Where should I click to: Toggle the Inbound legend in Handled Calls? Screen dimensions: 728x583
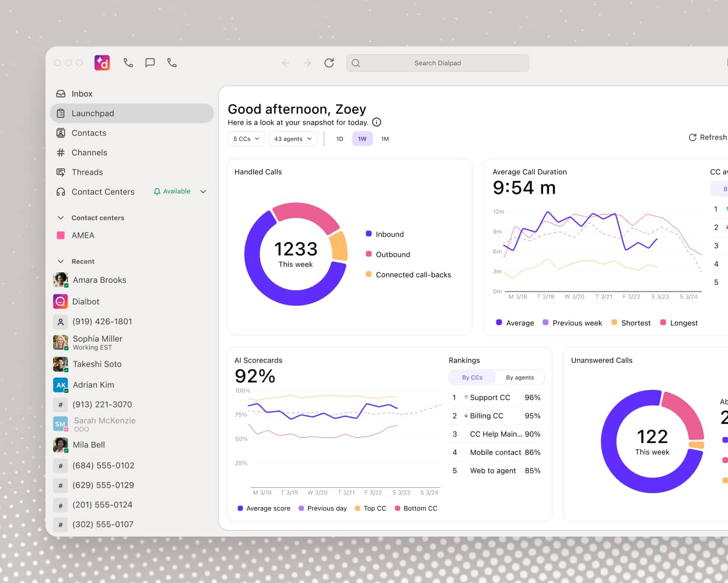click(x=385, y=234)
